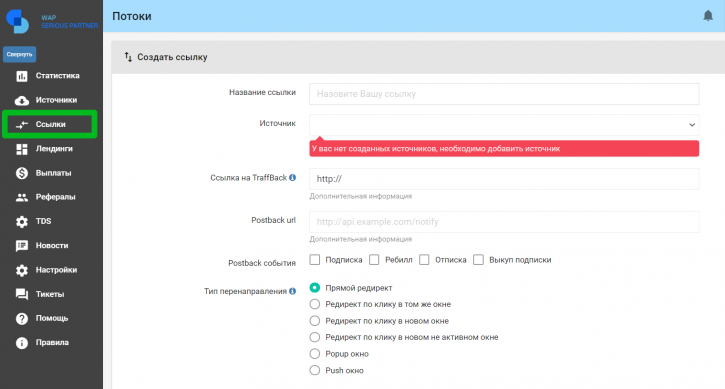Screen dimensions: 725x389
Task: Click the Выплаты dollar coin icon
Action: [22, 173]
